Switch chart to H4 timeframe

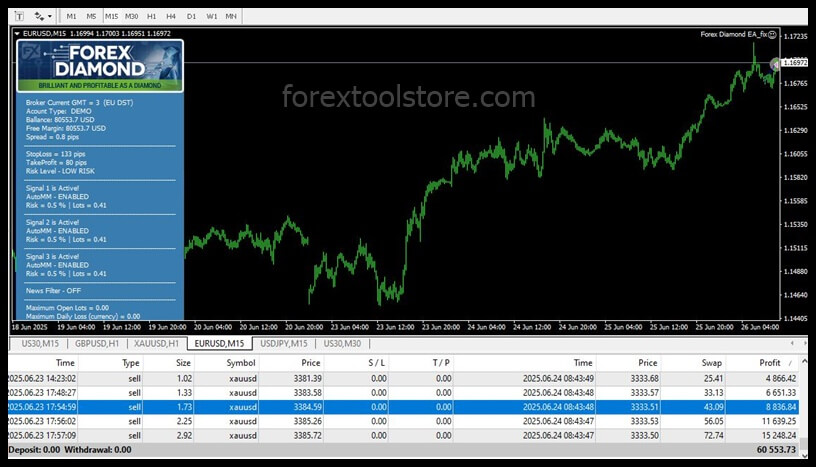(x=171, y=16)
